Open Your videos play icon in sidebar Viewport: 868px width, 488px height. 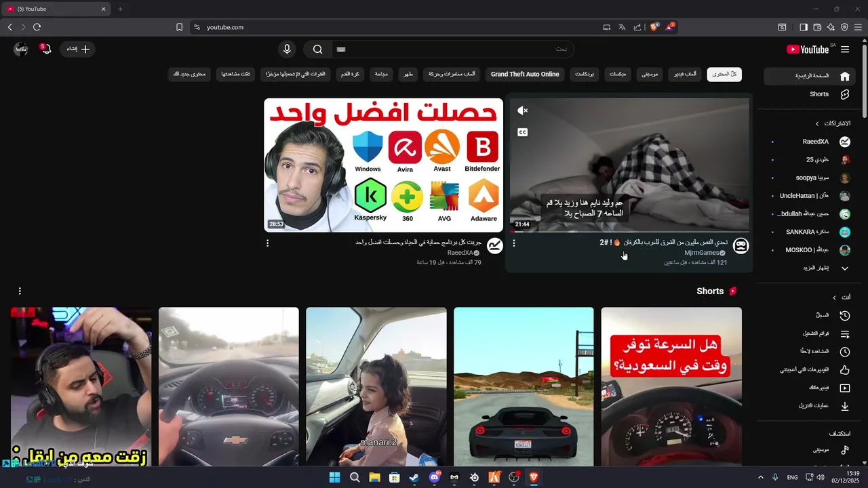tap(845, 388)
